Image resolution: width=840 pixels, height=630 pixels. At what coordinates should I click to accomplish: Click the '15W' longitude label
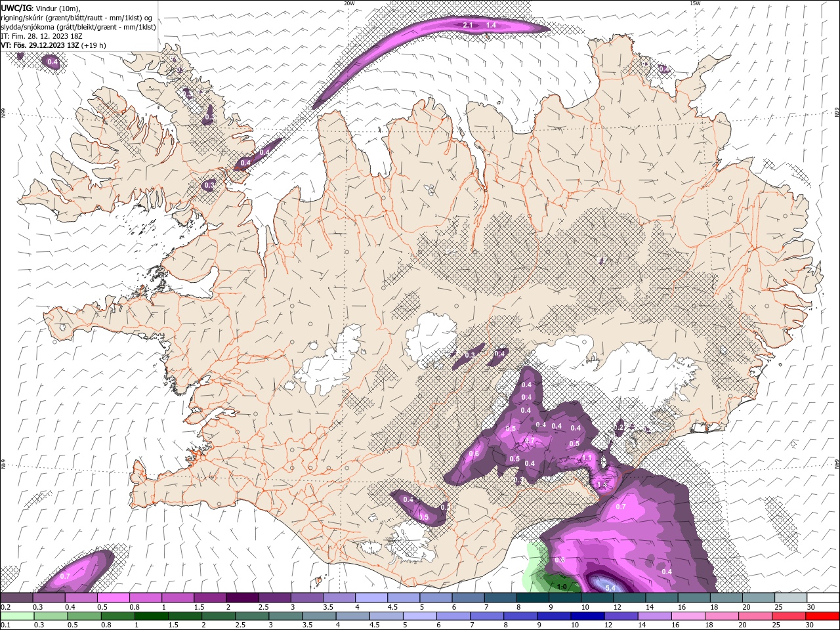pyautogui.click(x=695, y=3)
